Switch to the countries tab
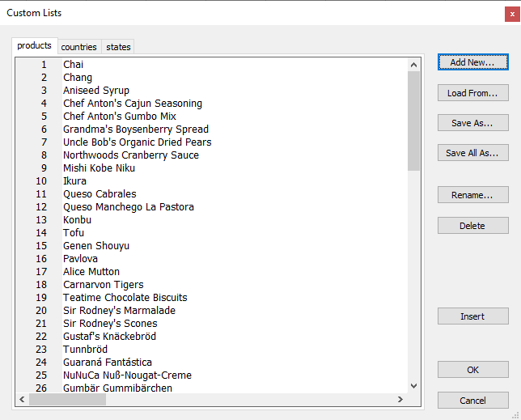Image resolution: width=521 pixels, height=420 pixels. tap(78, 47)
